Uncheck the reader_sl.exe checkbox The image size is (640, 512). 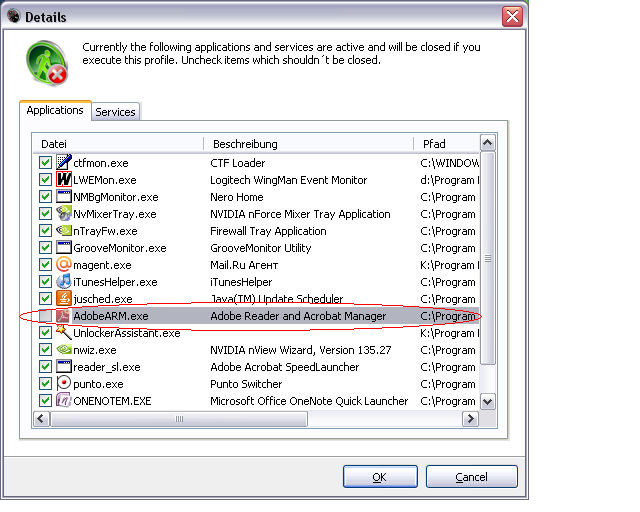click(x=45, y=367)
